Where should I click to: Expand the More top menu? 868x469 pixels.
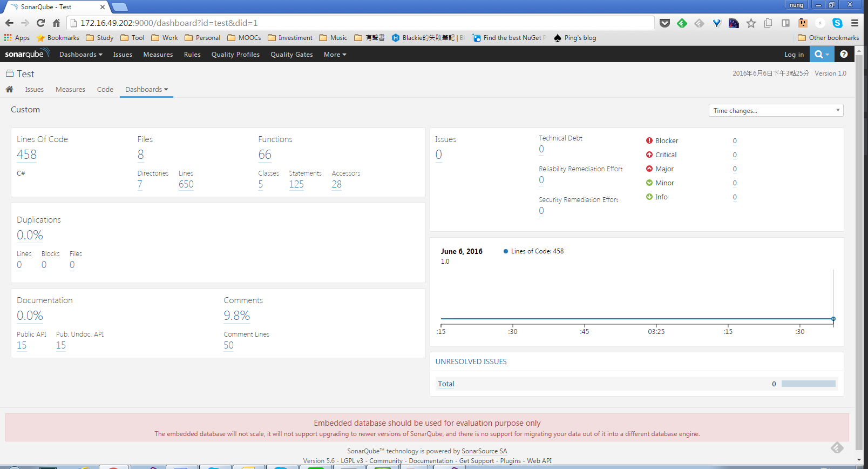coord(335,55)
